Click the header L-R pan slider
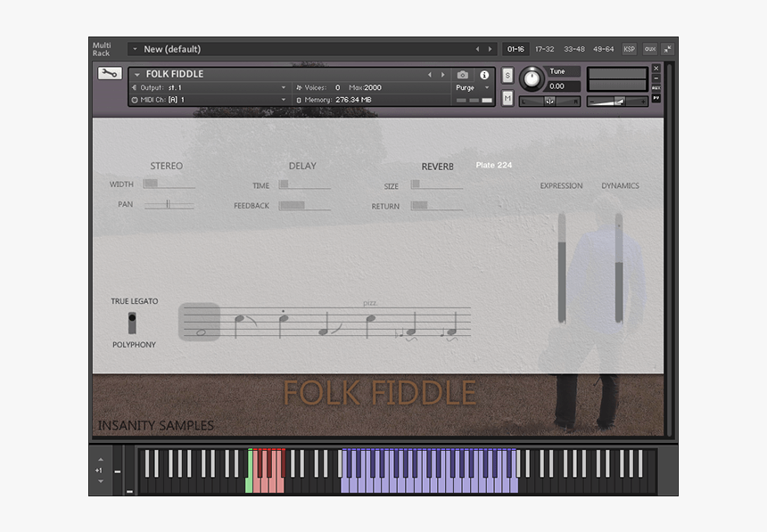The height and width of the screenshot is (532, 767). (549, 102)
